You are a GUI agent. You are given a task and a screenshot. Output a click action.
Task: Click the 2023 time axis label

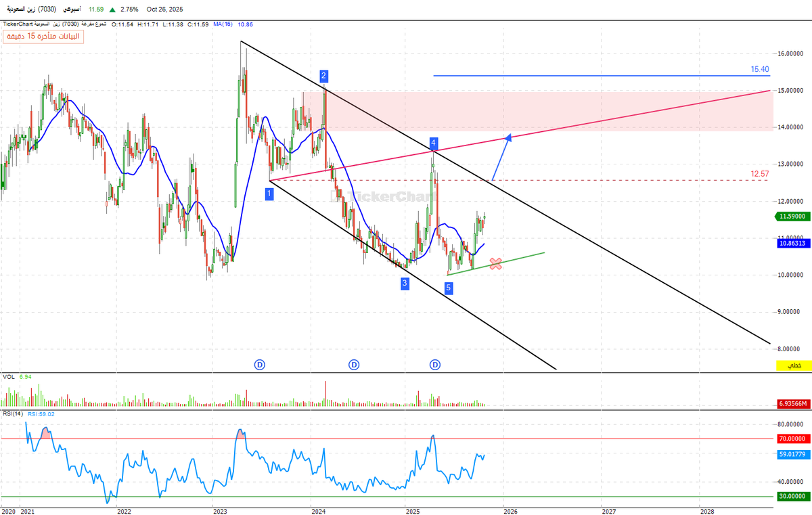(x=220, y=510)
